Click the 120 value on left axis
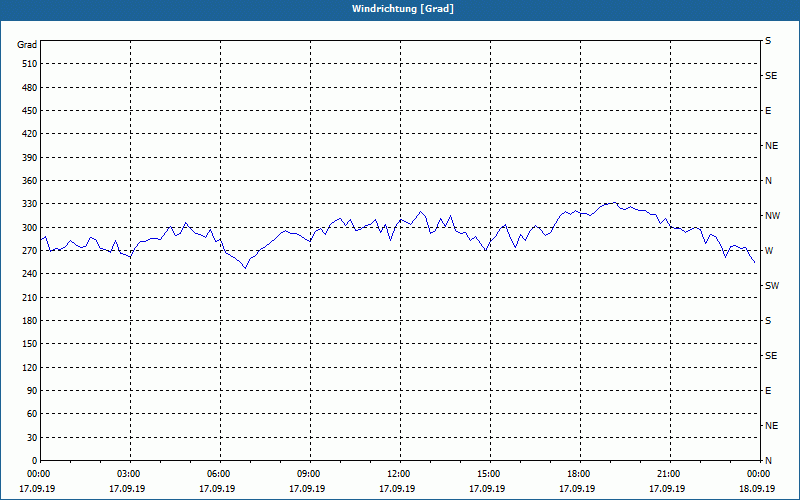This screenshot has height=500, width=800. click(30, 367)
